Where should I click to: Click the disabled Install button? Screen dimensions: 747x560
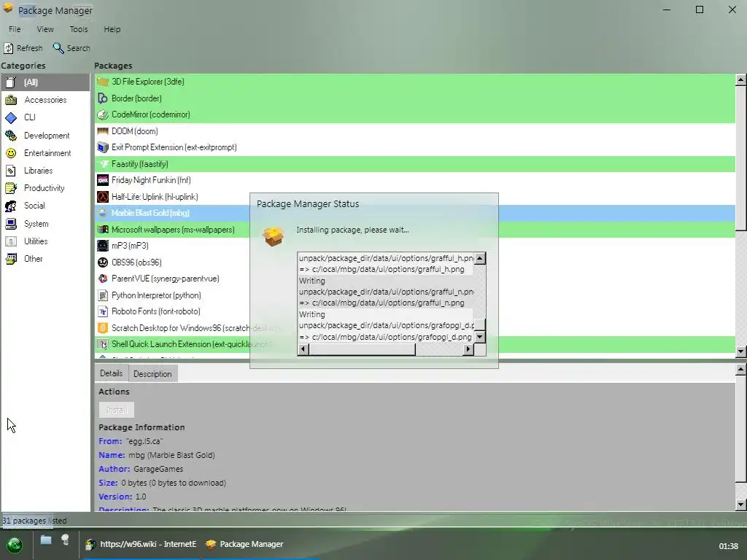116,410
